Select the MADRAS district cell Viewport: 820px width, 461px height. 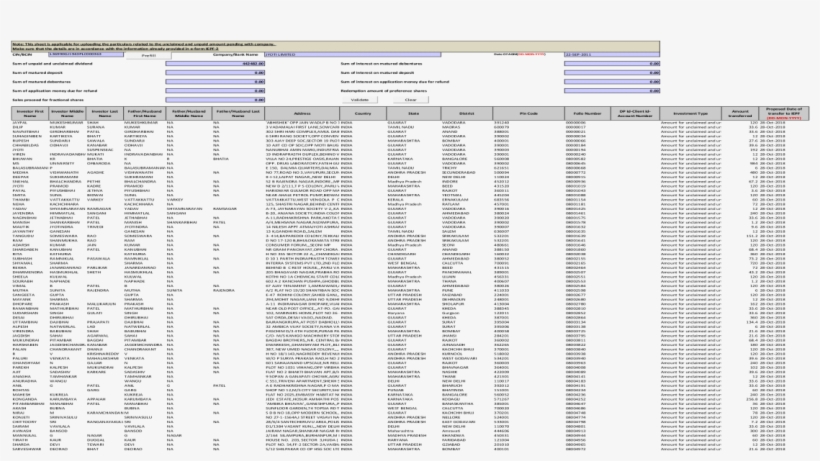click(466, 127)
